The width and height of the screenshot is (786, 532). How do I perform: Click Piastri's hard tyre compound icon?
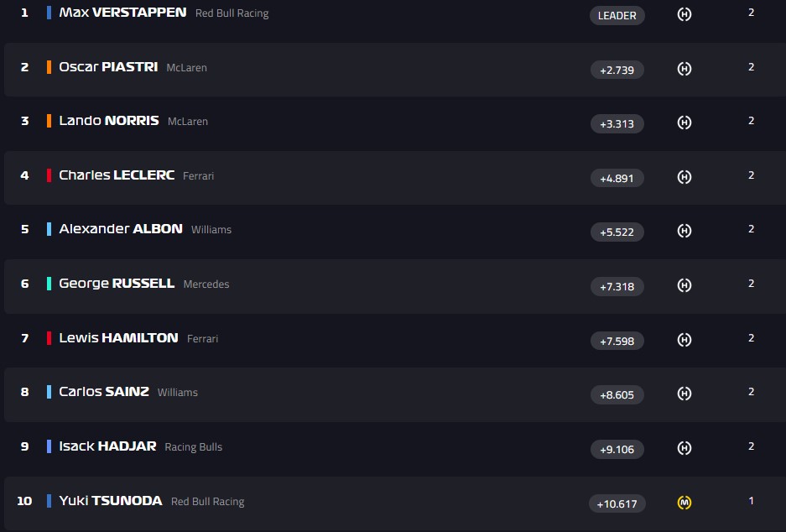coord(684,69)
